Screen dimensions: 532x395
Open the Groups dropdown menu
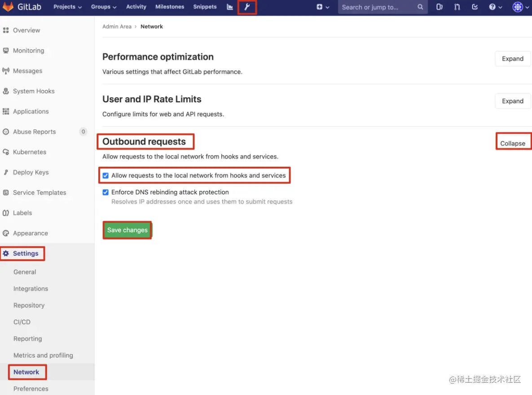click(x=104, y=7)
